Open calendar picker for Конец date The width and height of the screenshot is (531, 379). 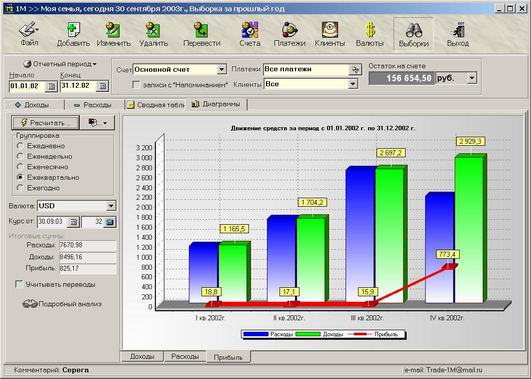pyautogui.click(x=102, y=86)
